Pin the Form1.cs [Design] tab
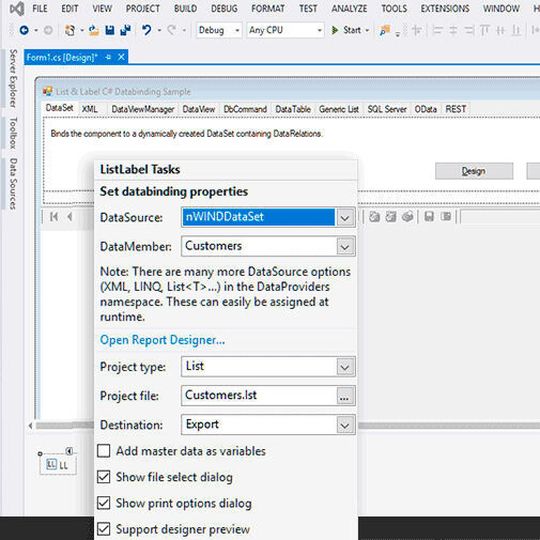 [x=108, y=57]
